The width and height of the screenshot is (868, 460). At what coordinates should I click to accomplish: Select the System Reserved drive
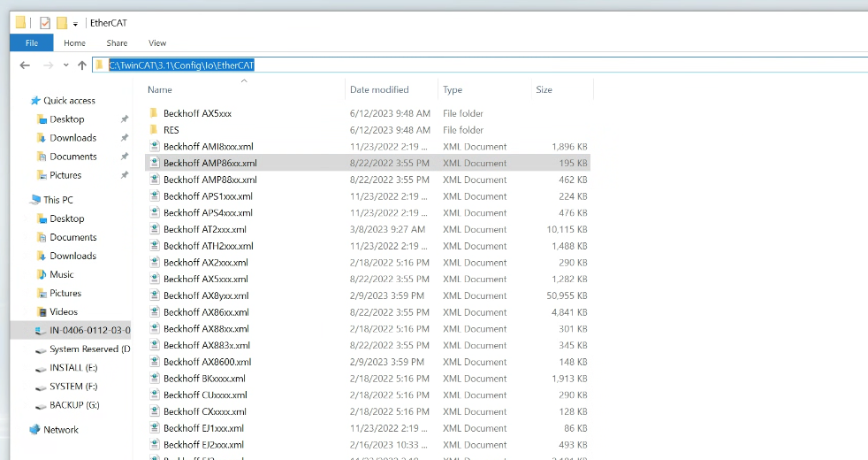[82, 349]
